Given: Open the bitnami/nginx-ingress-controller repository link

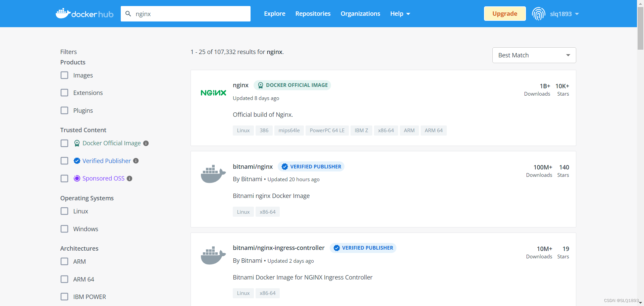Looking at the screenshot, I should point(279,248).
